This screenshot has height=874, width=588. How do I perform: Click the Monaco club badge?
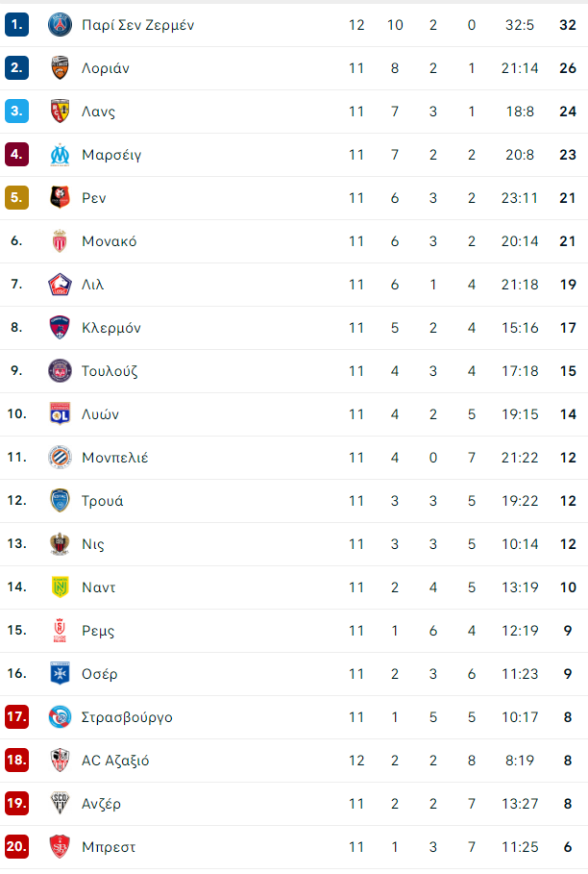[60, 241]
